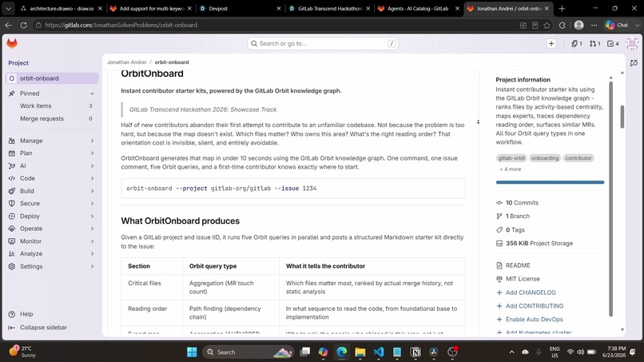This screenshot has width=644, height=362.
Task: Click the GitLab fox logo
Action: click(12, 43)
